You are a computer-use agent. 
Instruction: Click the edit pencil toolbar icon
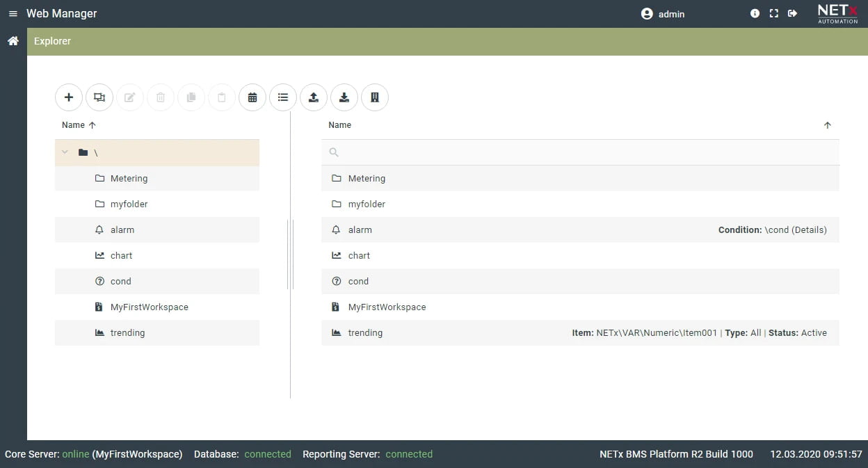[130, 97]
